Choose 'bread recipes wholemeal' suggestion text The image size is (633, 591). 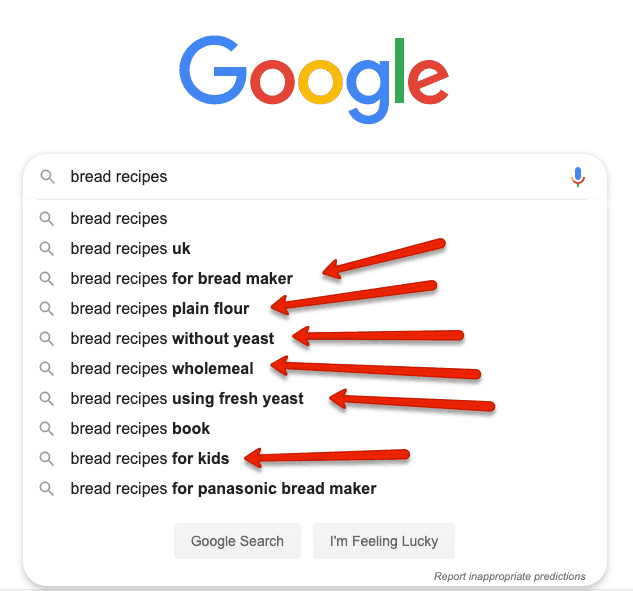[162, 369]
